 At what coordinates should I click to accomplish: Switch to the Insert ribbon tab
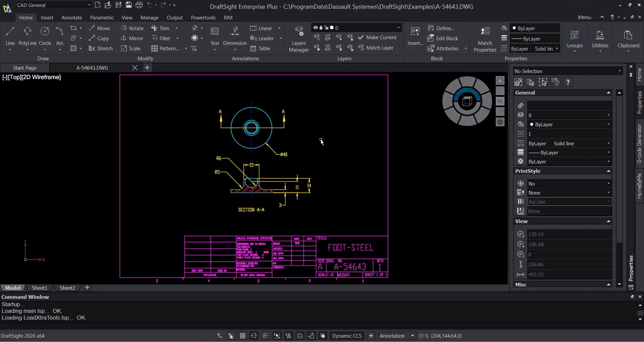pyautogui.click(x=47, y=17)
